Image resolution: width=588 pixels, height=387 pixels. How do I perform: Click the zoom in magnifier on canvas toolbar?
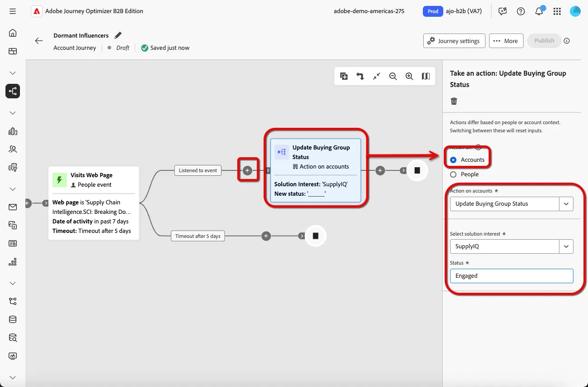(x=409, y=77)
